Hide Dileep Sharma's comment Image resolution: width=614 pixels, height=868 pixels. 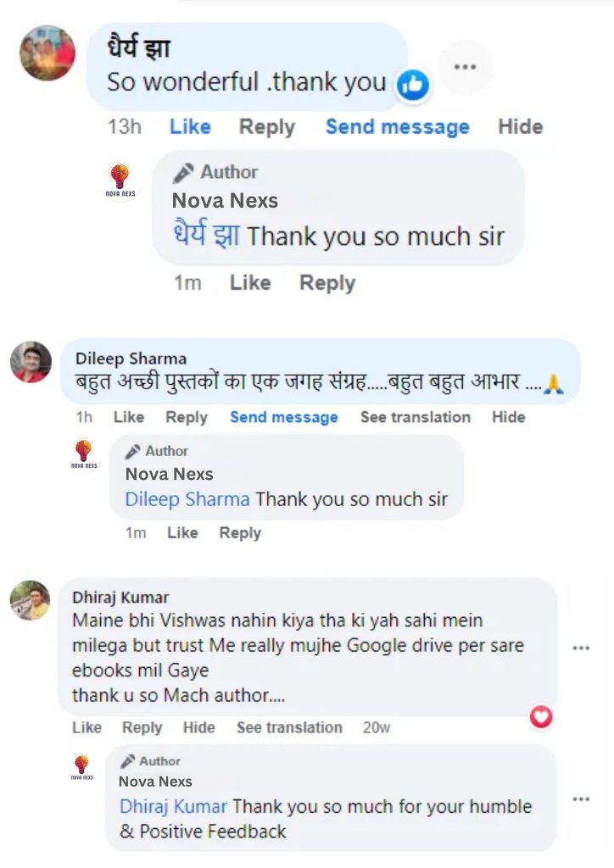click(x=508, y=417)
